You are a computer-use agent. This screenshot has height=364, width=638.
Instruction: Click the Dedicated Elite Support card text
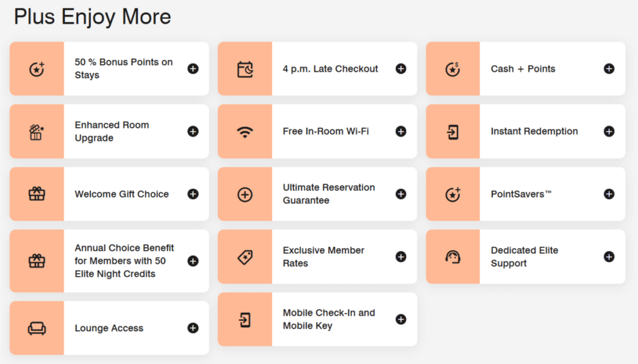pos(525,256)
